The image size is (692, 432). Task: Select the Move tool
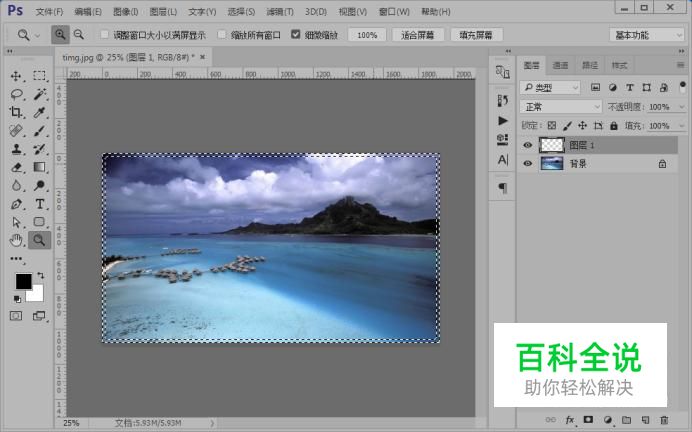point(16,76)
